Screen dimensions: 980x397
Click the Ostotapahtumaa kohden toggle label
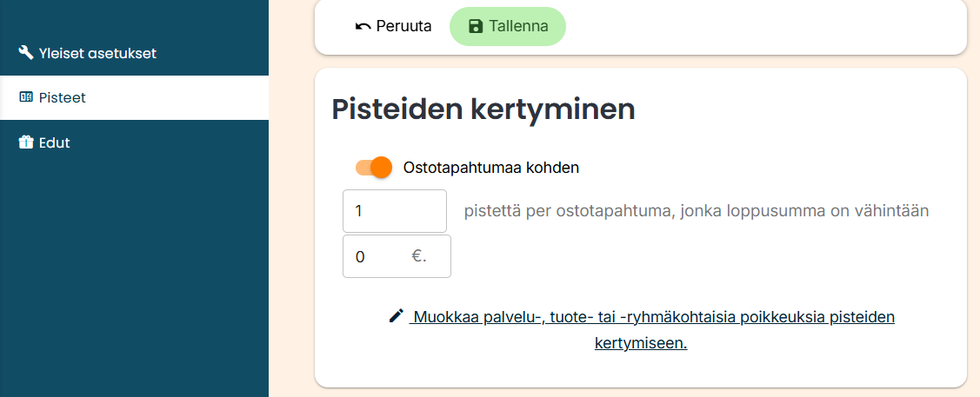tap(491, 168)
